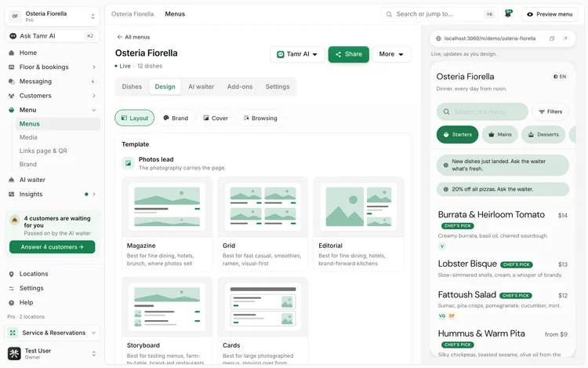Select Mains category chip
Image resolution: width=588 pixels, height=368 pixels.
tap(500, 135)
